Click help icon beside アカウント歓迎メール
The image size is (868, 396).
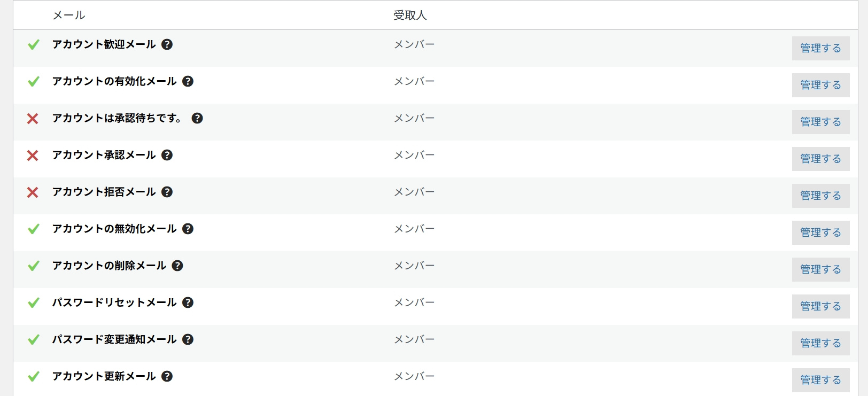[x=167, y=44]
